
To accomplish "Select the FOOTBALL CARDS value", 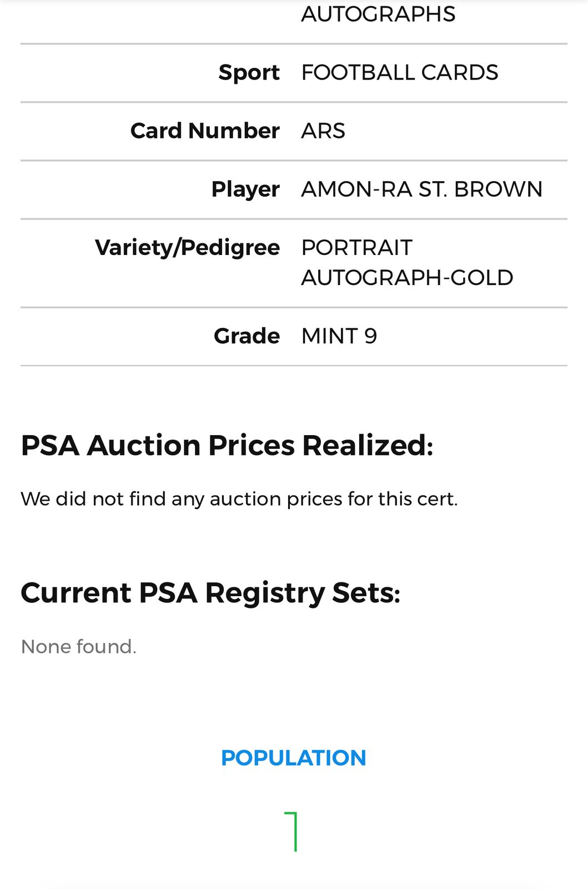I will click(x=399, y=73).
